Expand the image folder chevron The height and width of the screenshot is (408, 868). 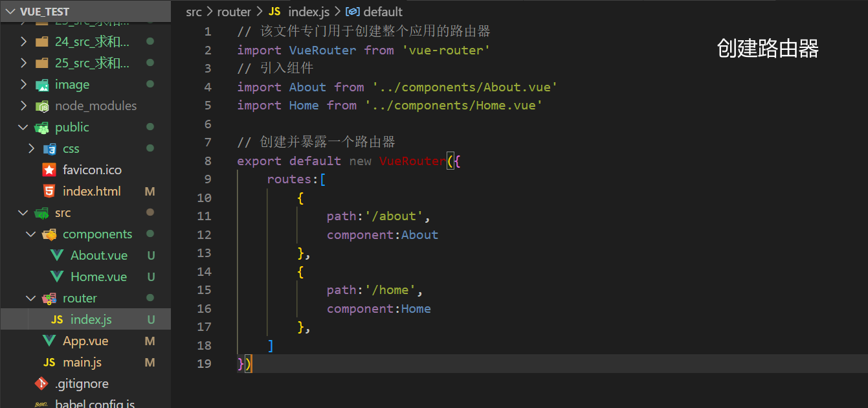[x=24, y=84]
